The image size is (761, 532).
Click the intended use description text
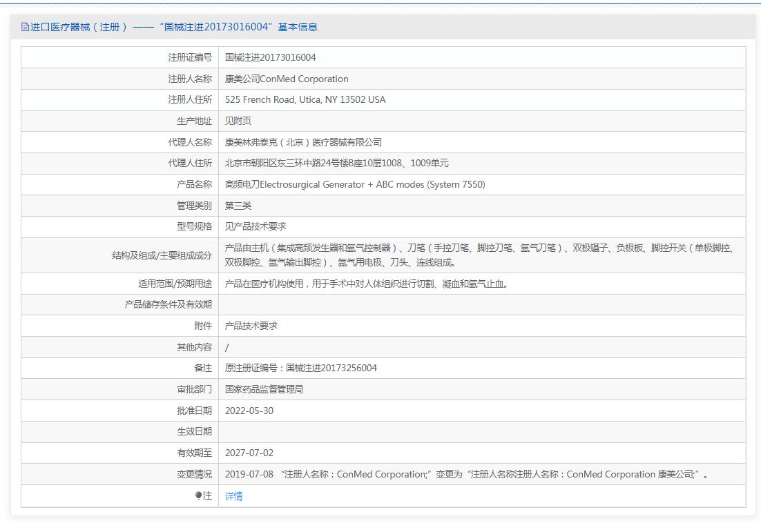pos(366,284)
